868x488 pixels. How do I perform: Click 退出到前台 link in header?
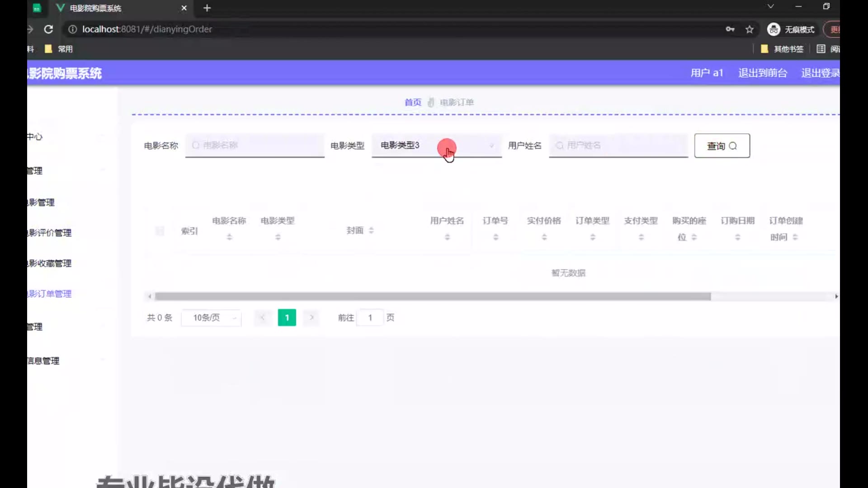point(763,73)
